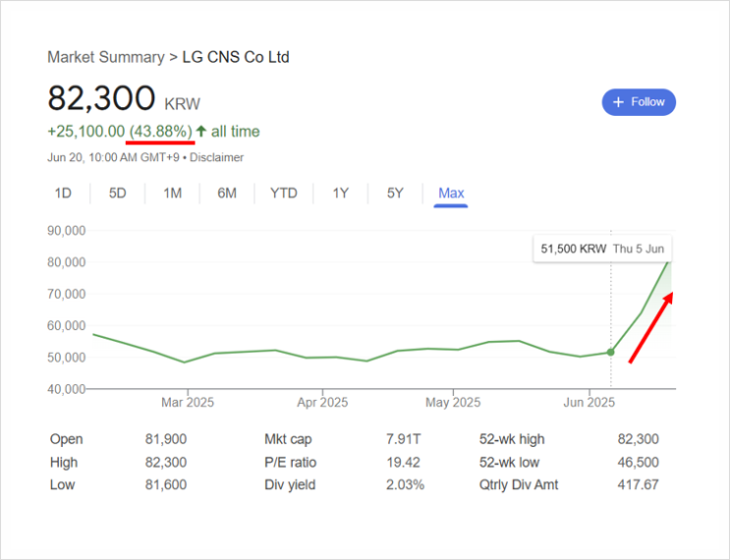This screenshot has height=560, width=730.
Task: Click the Low value 81,600
Action: [166, 484]
